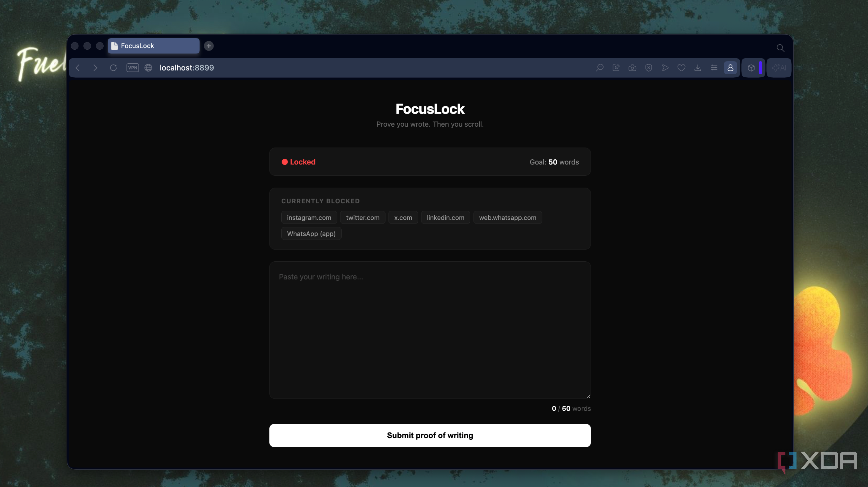Toggle the VPN badge in address bar
The width and height of the screenshot is (868, 487).
pyautogui.click(x=132, y=68)
